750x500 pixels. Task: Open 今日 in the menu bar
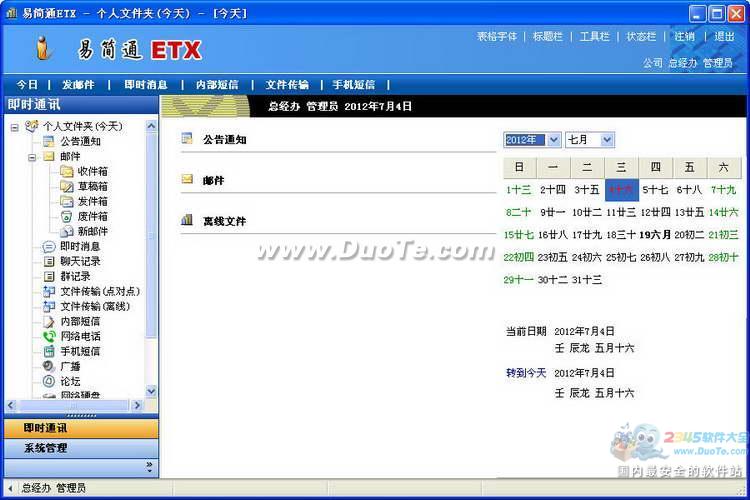(x=27, y=85)
